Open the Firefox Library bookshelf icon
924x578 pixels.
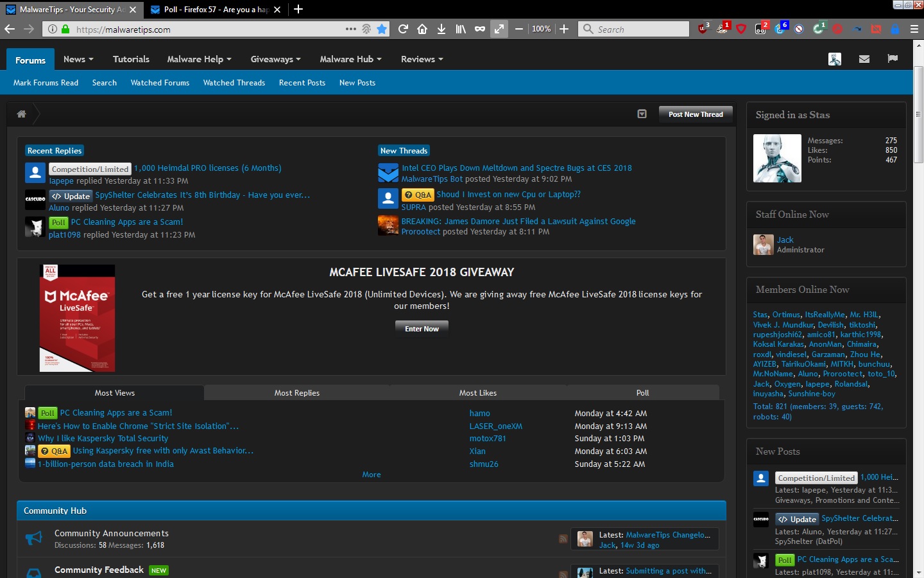(461, 29)
